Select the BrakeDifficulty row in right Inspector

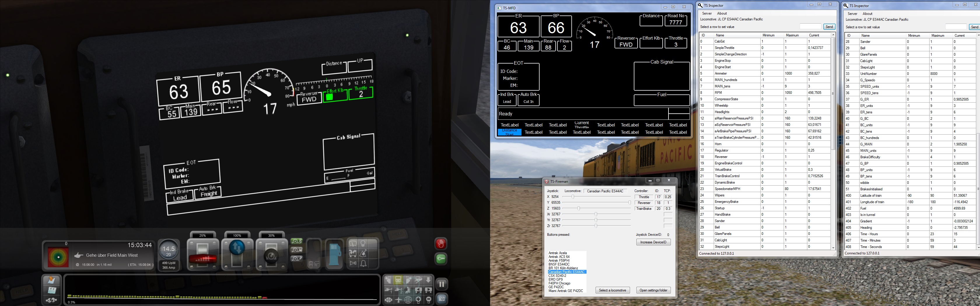click(x=910, y=157)
